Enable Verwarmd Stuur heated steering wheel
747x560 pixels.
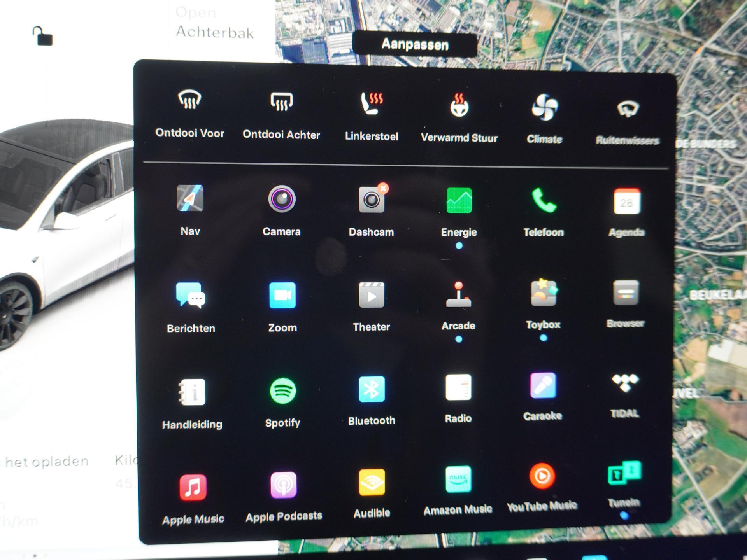coord(459,105)
